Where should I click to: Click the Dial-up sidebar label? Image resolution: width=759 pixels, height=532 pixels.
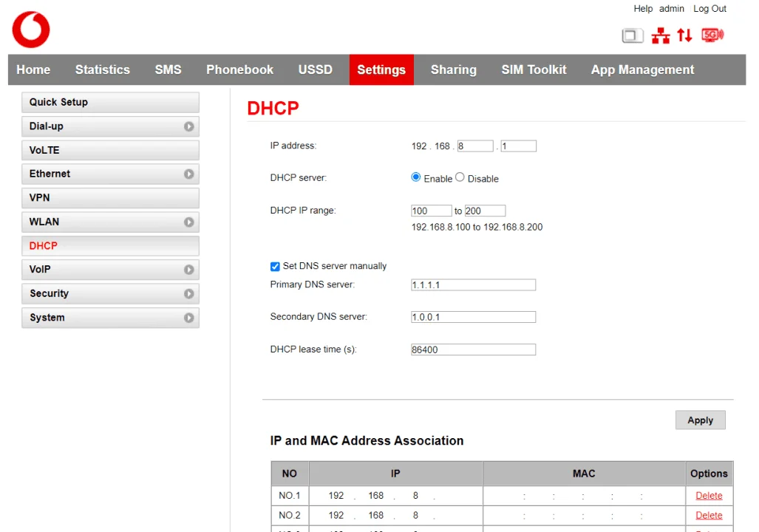click(x=46, y=126)
